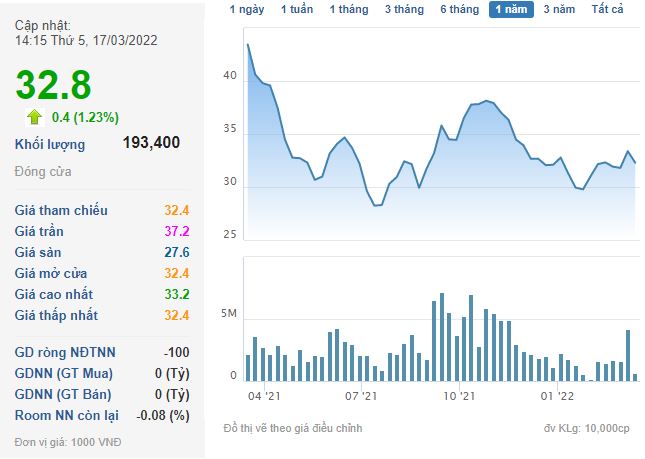This screenshot has height=459, width=645.
Task: Choose the '1 tháng' chart range
Action: [349, 9]
